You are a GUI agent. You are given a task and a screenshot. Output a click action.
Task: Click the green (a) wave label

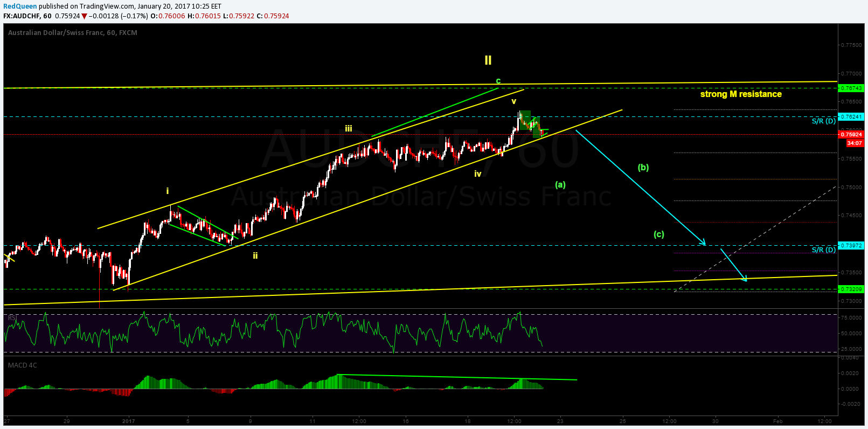click(x=560, y=184)
